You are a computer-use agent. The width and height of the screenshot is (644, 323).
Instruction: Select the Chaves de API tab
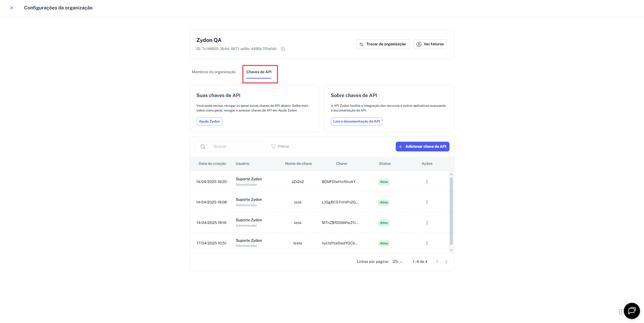259,72
